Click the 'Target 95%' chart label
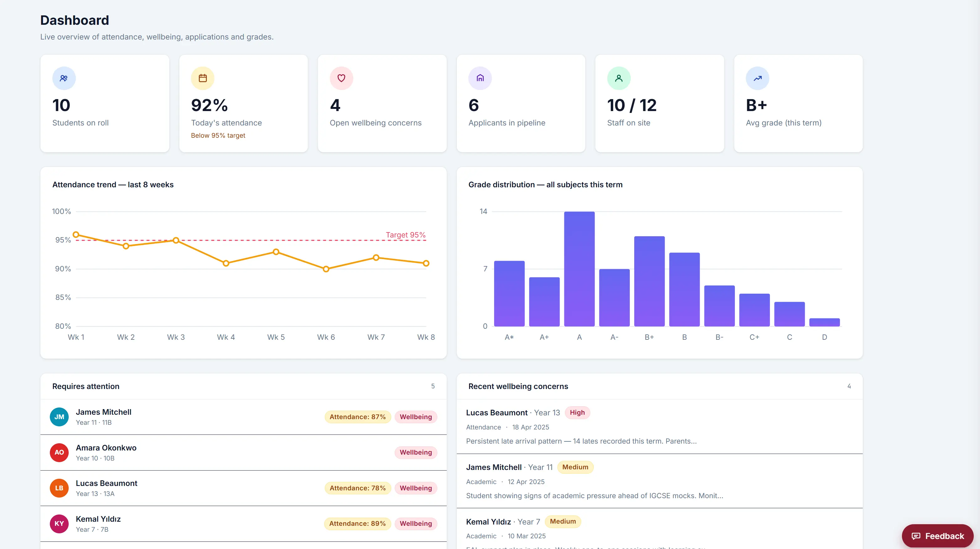Viewport: 980px width, 549px height. 406,235
